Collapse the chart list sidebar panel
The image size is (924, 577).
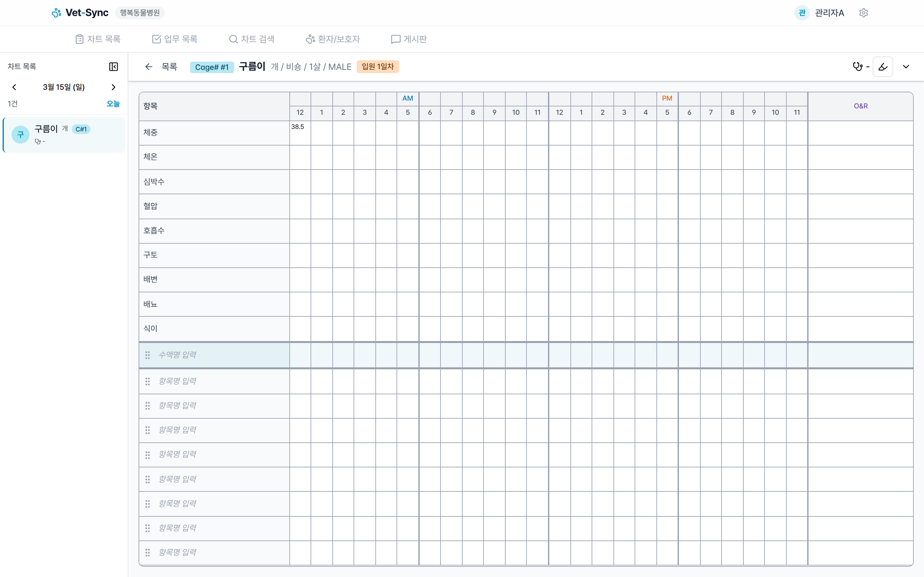coord(113,67)
